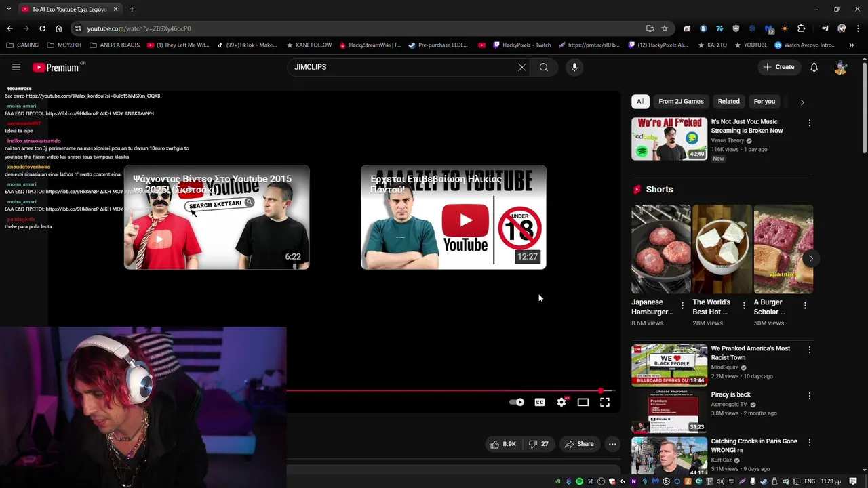Open the notifications bell
This screenshot has height=488, width=868.
(814, 67)
